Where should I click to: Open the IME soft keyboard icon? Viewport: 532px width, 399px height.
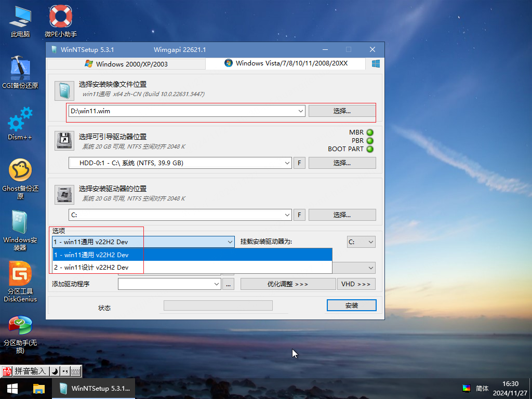(76, 371)
